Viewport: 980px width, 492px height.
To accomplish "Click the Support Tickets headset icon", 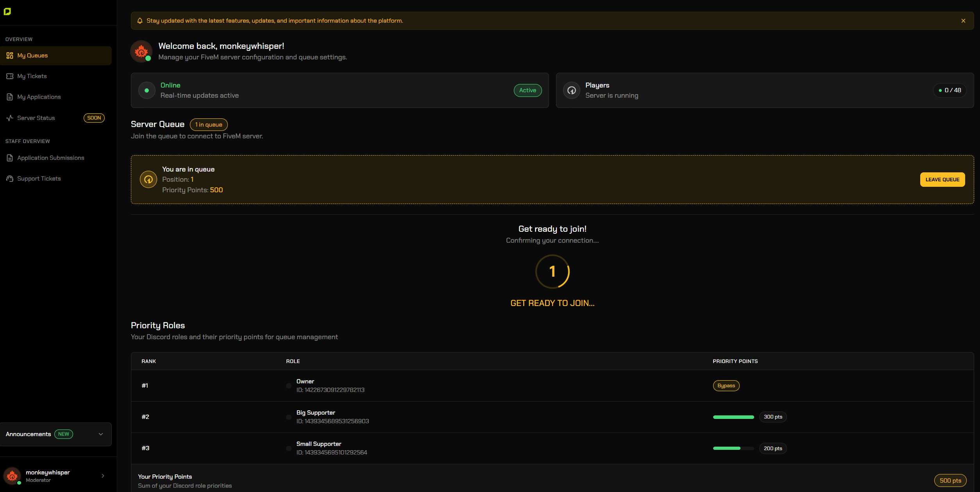I will coord(10,179).
